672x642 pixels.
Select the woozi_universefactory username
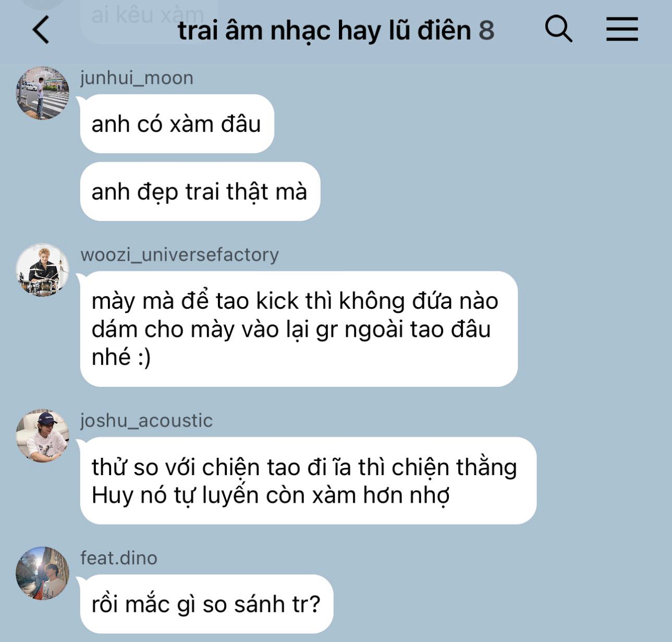(180, 255)
